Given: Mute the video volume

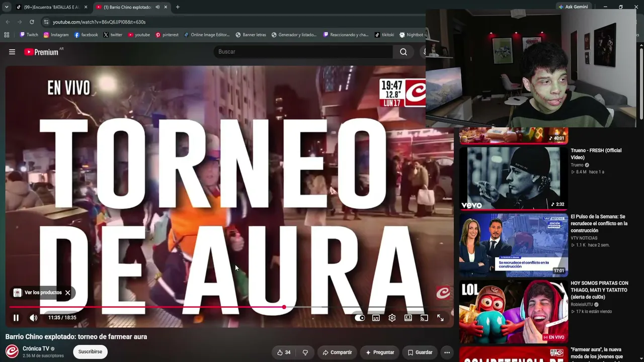Looking at the screenshot, I should coord(34,318).
